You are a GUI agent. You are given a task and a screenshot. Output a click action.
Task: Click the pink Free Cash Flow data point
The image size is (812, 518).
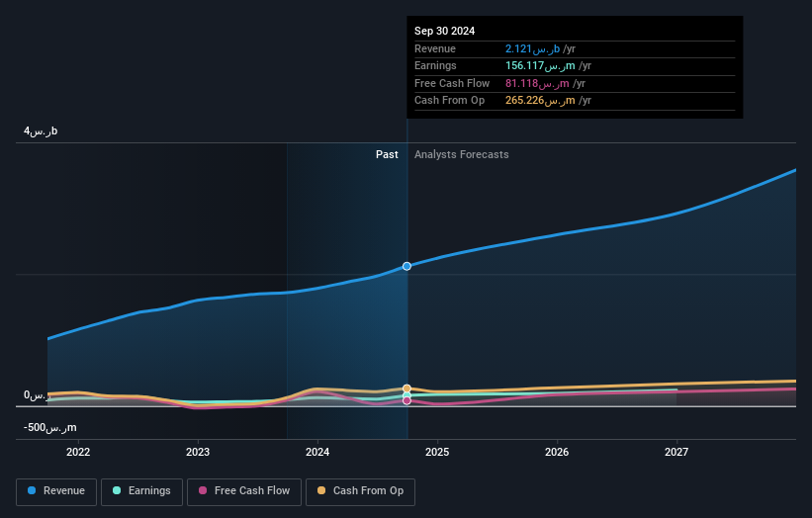[x=407, y=400]
